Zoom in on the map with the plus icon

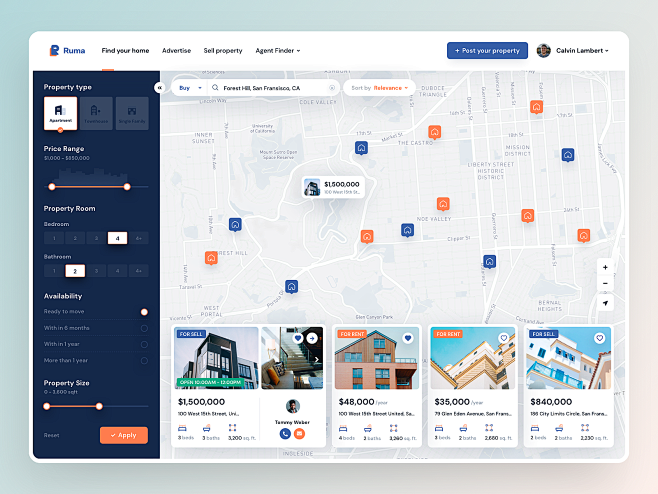[605, 267]
